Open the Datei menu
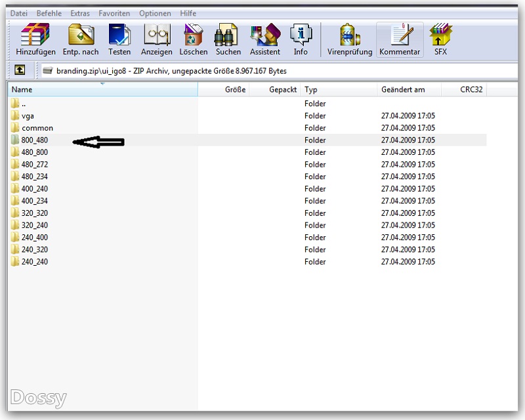The height and width of the screenshot is (420, 525). click(19, 13)
